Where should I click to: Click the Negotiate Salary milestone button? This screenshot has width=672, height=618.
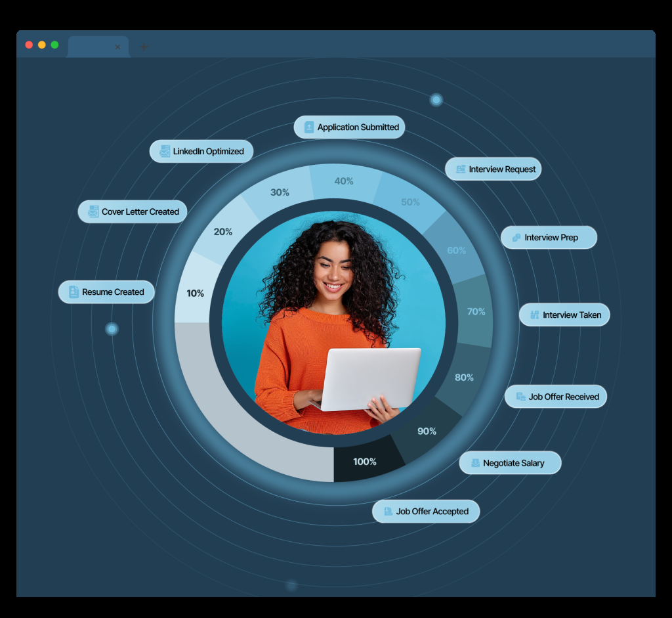pos(511,462)
